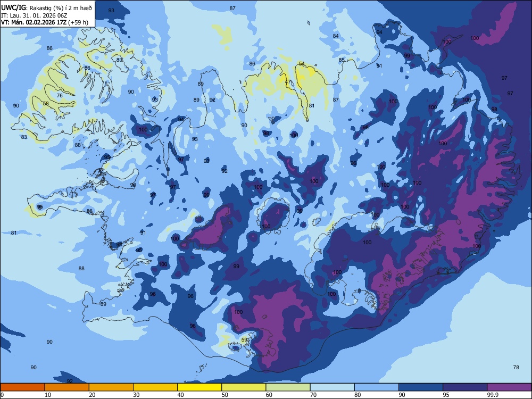This screenshot has width=532, height=399.
Task: Click the '(+59 h)' forecast offset text
Action: coord(78,22)
